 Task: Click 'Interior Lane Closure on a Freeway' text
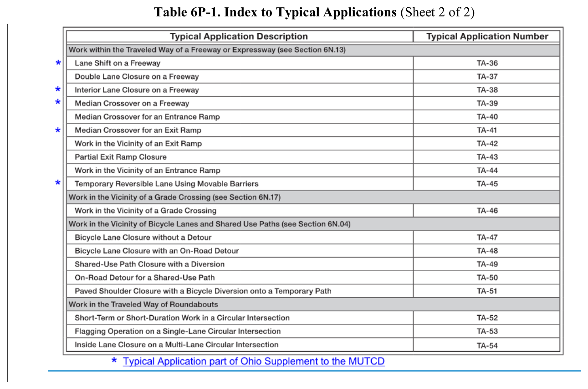point(137,90)
